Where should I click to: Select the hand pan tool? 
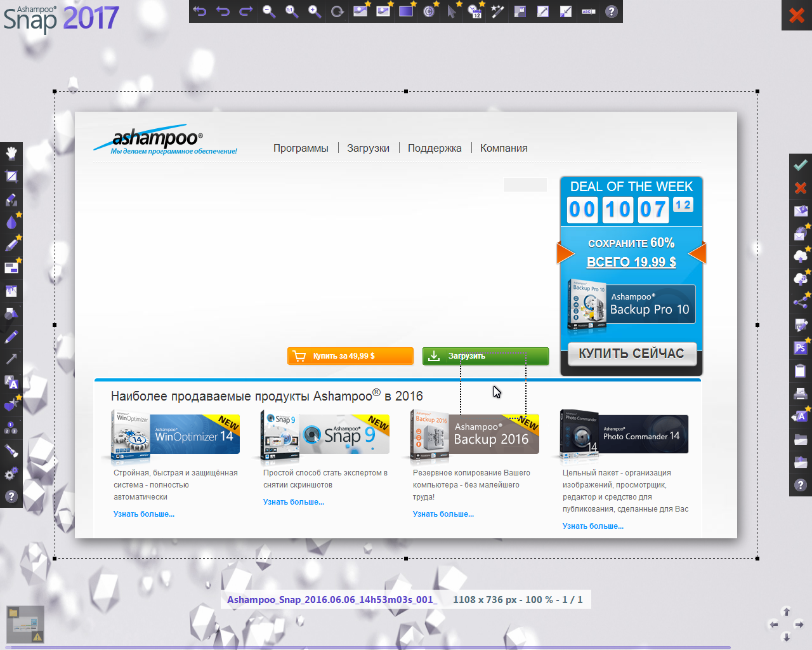pos(11,153)
